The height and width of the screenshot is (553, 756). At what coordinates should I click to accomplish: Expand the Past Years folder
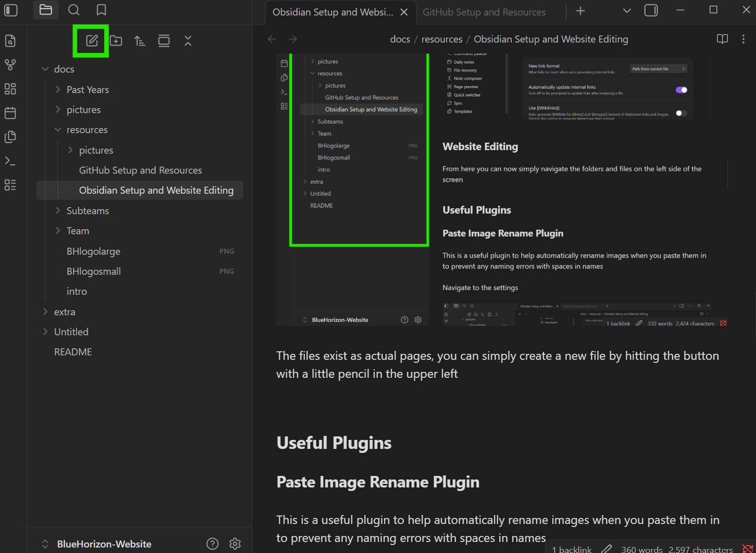tap(58, 90)
